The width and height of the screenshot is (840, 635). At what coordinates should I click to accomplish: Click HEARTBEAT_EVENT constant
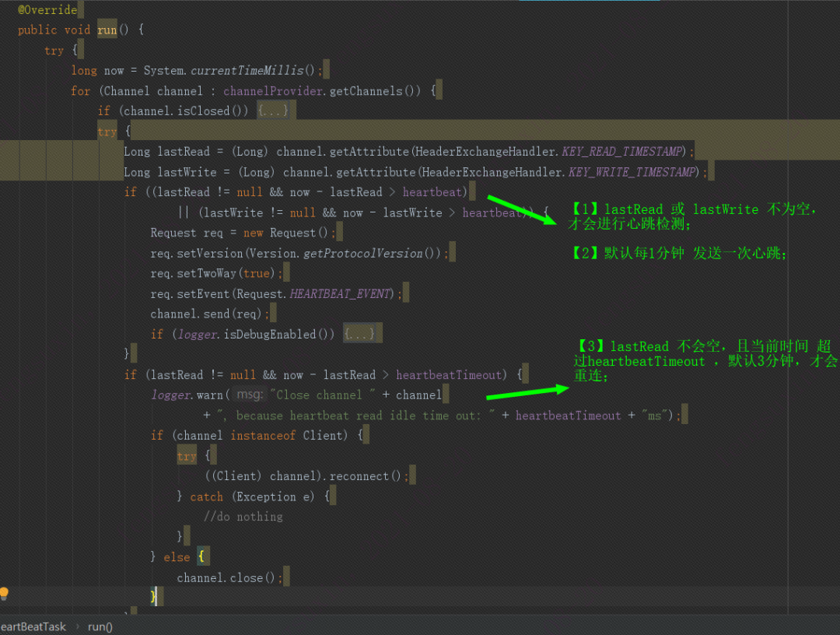click(341, 293)
